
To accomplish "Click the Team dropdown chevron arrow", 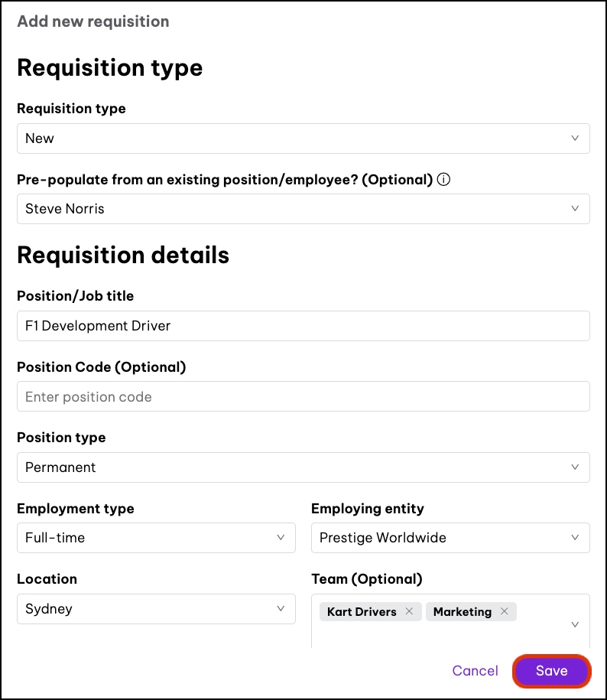I will tap(575, 624).
